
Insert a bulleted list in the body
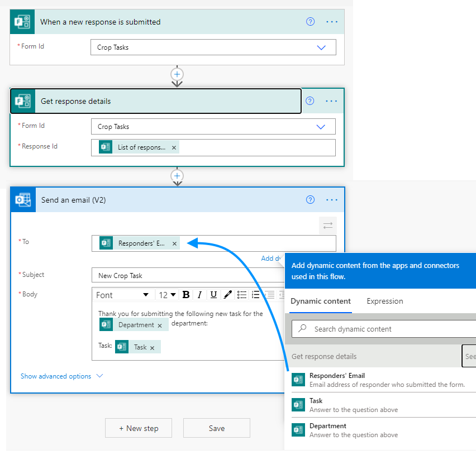[x=242, y=295]
